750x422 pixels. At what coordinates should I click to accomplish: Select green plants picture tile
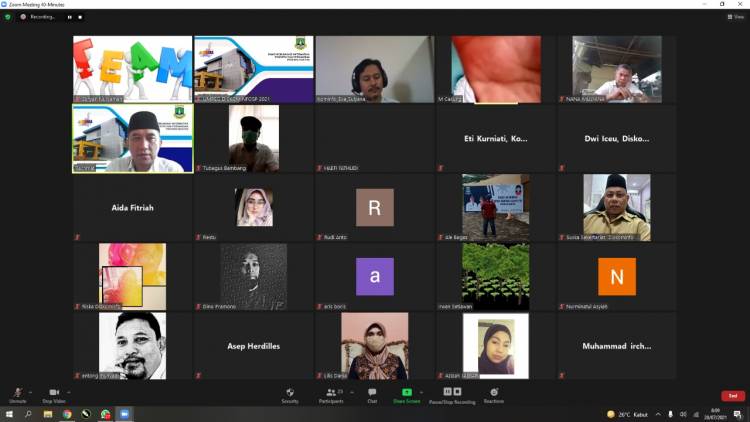[496, 277]
